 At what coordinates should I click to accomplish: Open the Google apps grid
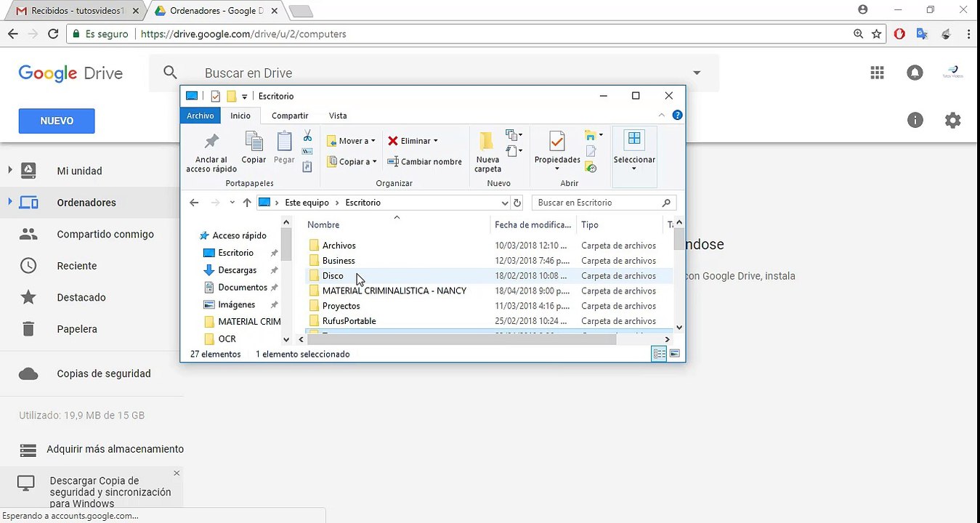pyautogui.click(x=877, y=73)
